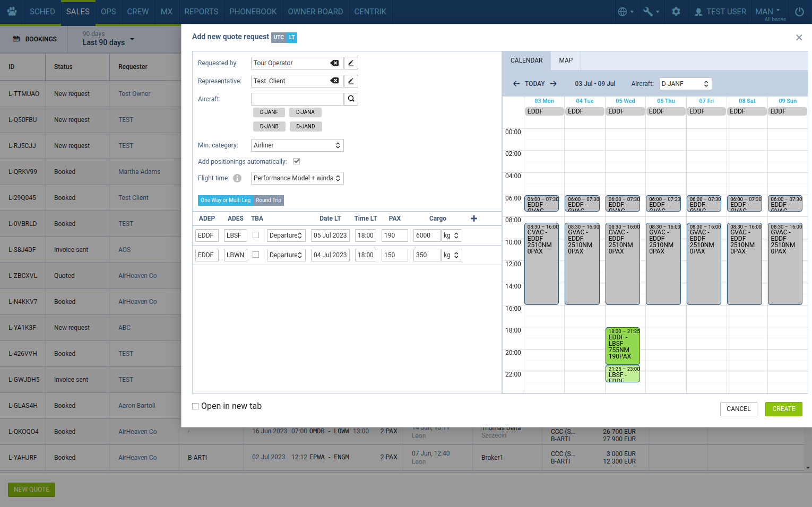The height and width of the screenshot is (507, 812).
Task: Toggle Add positionings automatically checkbox
Action: (x=297, y=161)
